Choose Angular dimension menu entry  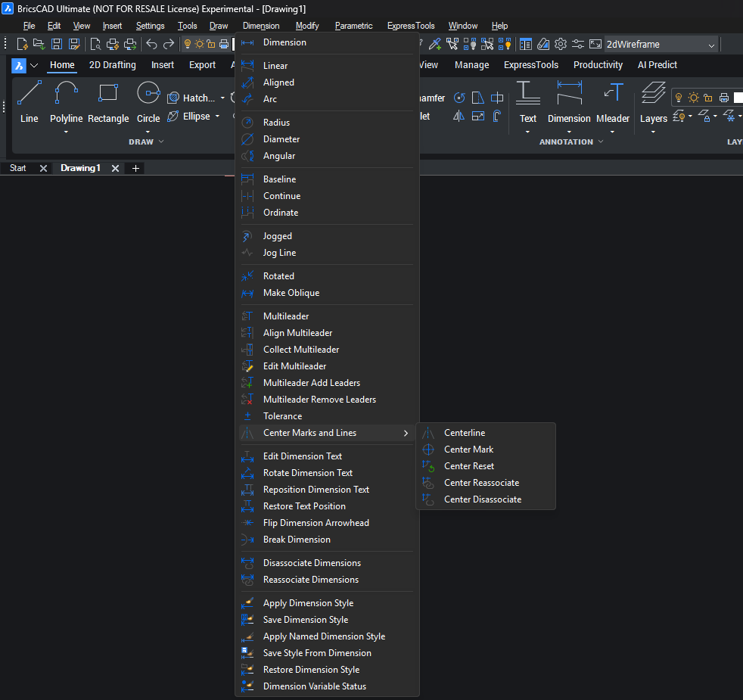(327, 156)
